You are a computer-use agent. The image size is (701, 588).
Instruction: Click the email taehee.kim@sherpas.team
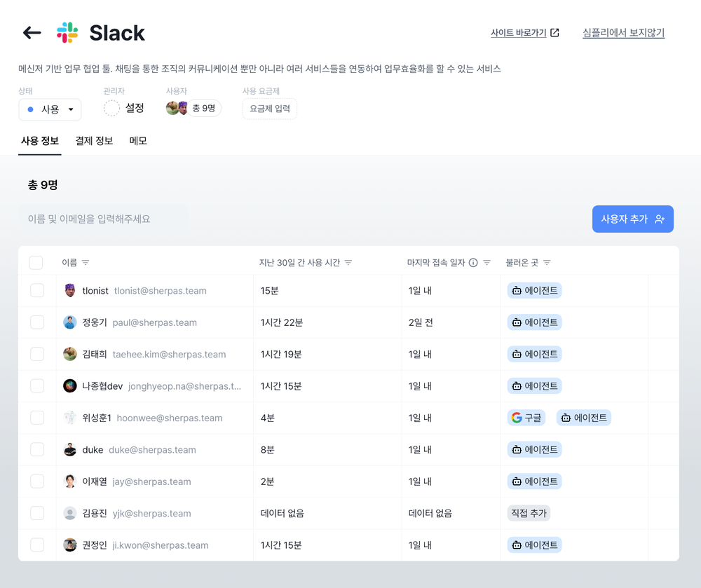point(169,355)
